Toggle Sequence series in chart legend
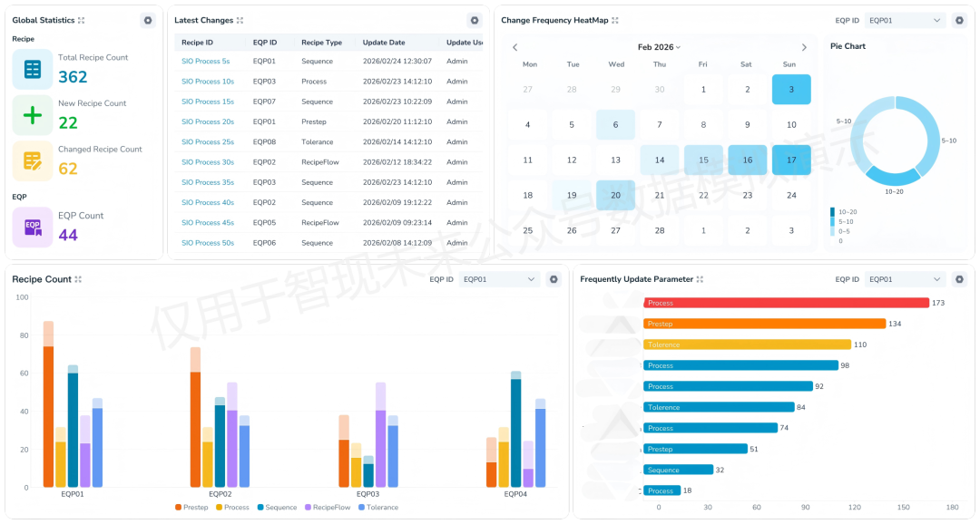The width and height of the screenshot is (980, 524). (x=277, y=507)
